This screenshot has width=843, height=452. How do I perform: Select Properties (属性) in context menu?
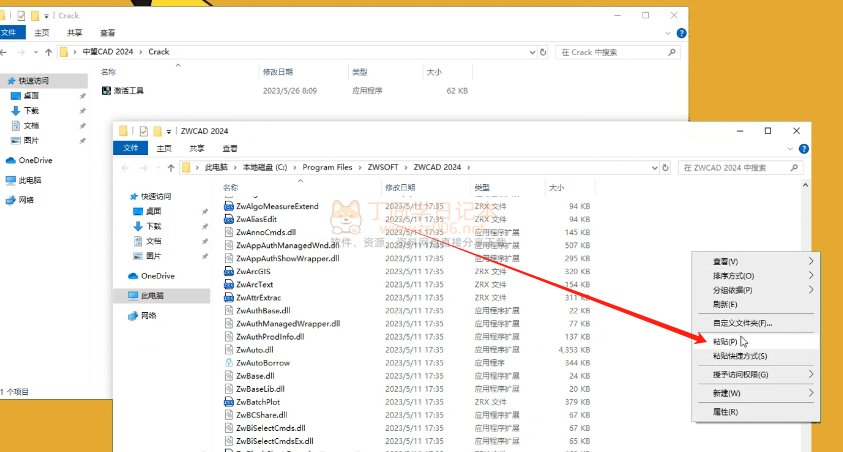[755, 412]
